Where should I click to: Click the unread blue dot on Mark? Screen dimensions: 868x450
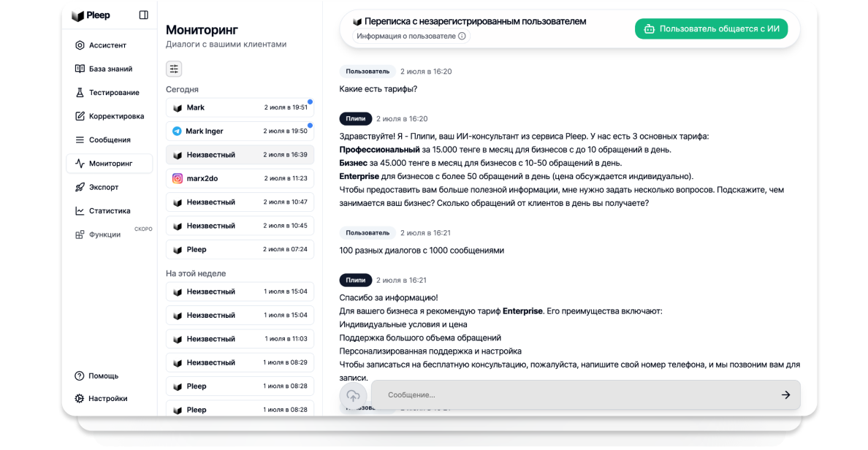click(x=310, y=102)
